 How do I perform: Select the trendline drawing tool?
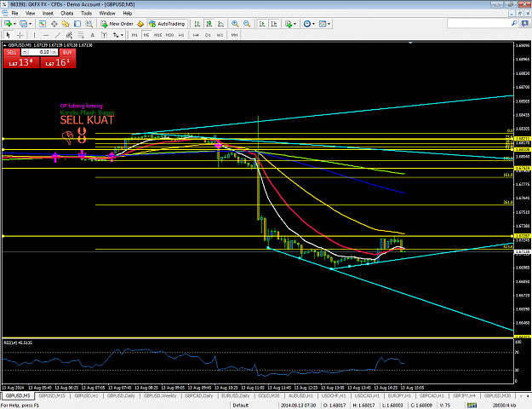[58, 35]
